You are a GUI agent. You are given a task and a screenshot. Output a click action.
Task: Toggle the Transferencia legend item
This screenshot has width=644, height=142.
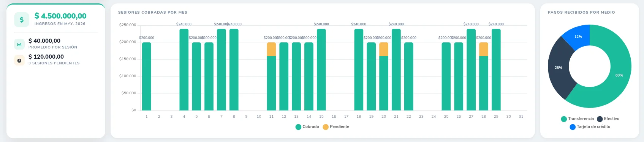[x=578, y=119]
